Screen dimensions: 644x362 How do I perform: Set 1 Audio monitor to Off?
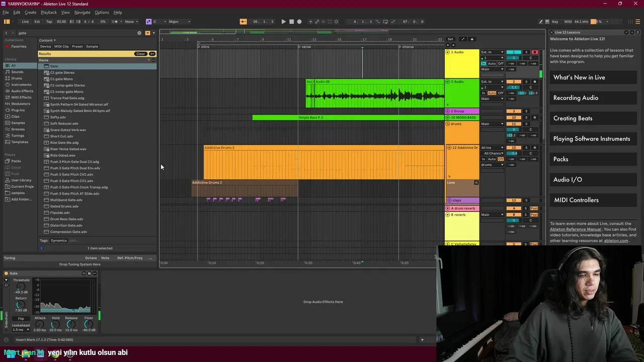(x=501, y=63)
